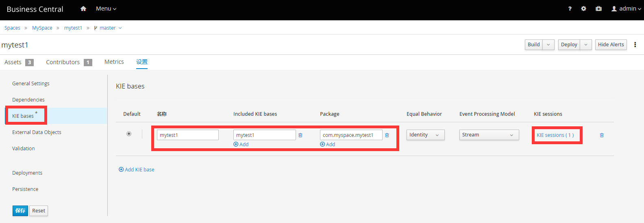
Task: Delete included KIE base mytest1 trash icon
Action: [300, 135]
